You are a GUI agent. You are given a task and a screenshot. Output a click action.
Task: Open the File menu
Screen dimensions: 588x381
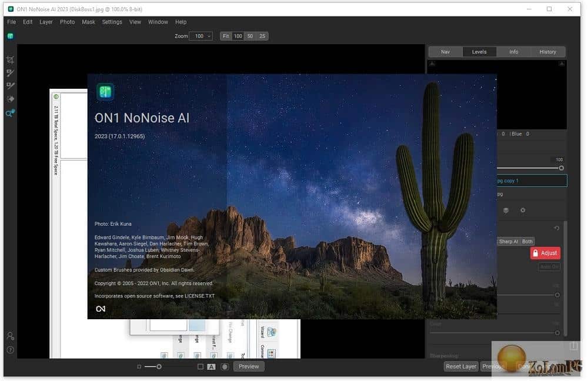pyautogui.click(x=12, y=22)
